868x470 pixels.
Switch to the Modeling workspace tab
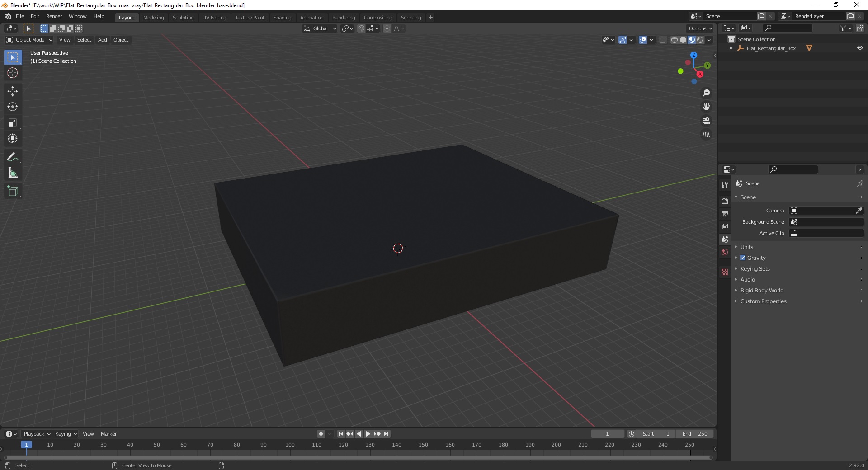pos(153,18)
